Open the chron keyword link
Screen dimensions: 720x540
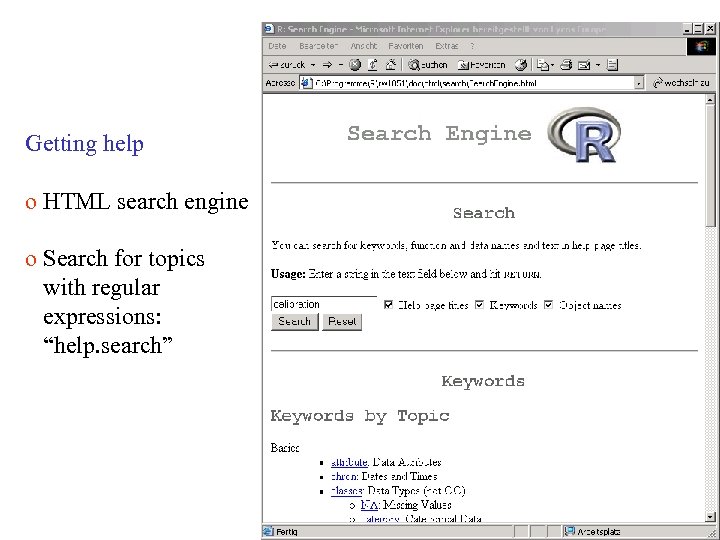tap(344, 476)
